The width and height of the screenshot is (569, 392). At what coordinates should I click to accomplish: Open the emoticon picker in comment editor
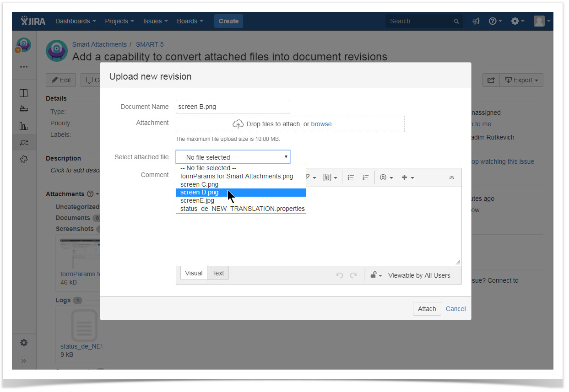click(386, 177)
